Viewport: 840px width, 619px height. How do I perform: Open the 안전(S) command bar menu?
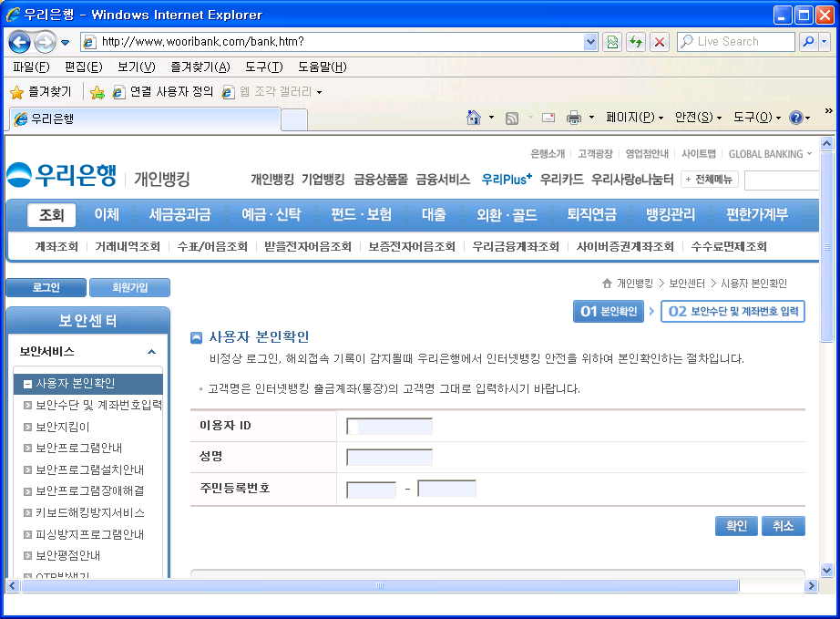(698, 118)
